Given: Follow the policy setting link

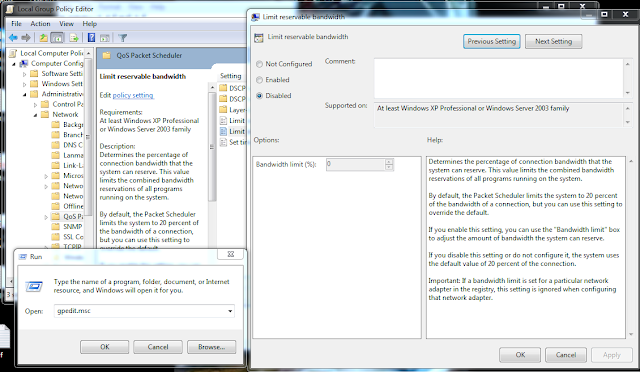Looking at the screenshot, I should (133, 95).
